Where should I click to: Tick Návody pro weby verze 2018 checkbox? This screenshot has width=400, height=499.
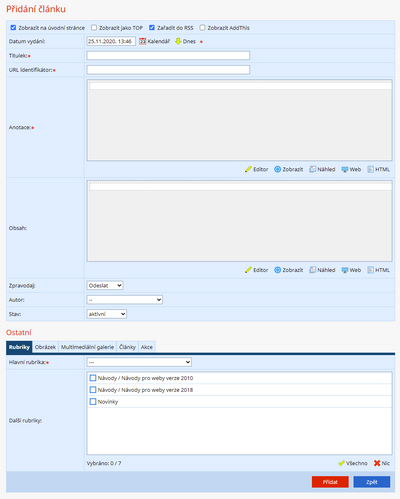click(93, 390)
